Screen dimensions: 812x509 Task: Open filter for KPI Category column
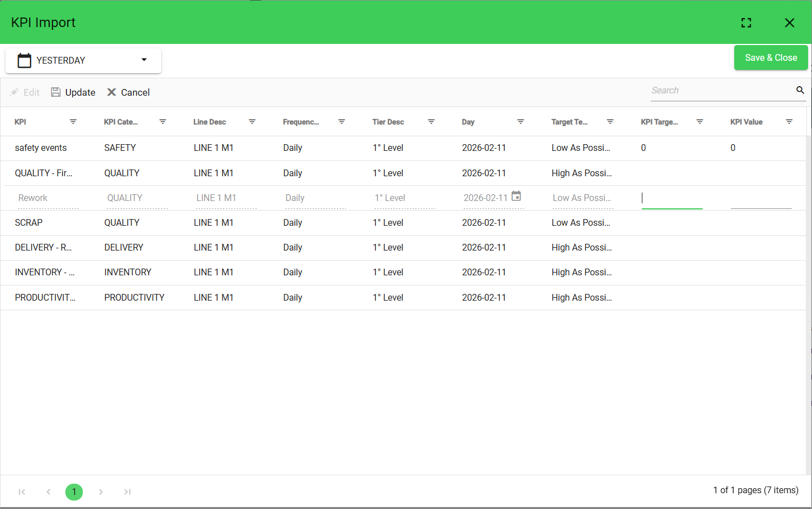pos(163,122)
